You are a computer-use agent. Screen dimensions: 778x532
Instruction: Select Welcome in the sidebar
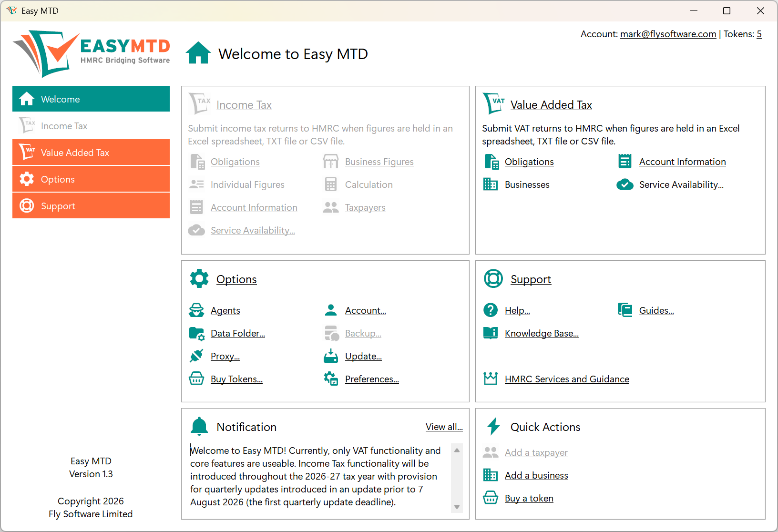click(91, 99)
